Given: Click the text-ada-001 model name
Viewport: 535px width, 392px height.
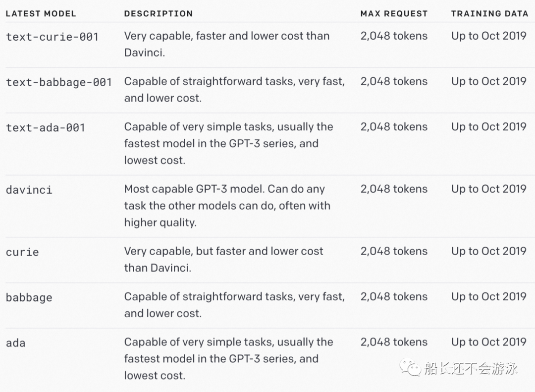Looking at the screenshot, I should (46, 128).
